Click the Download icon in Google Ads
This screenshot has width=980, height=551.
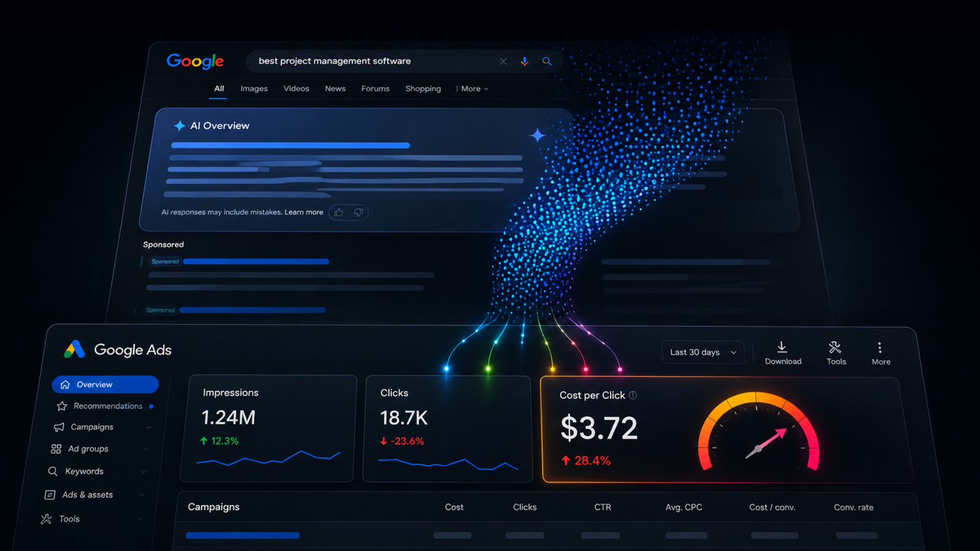tap(782, 347)
